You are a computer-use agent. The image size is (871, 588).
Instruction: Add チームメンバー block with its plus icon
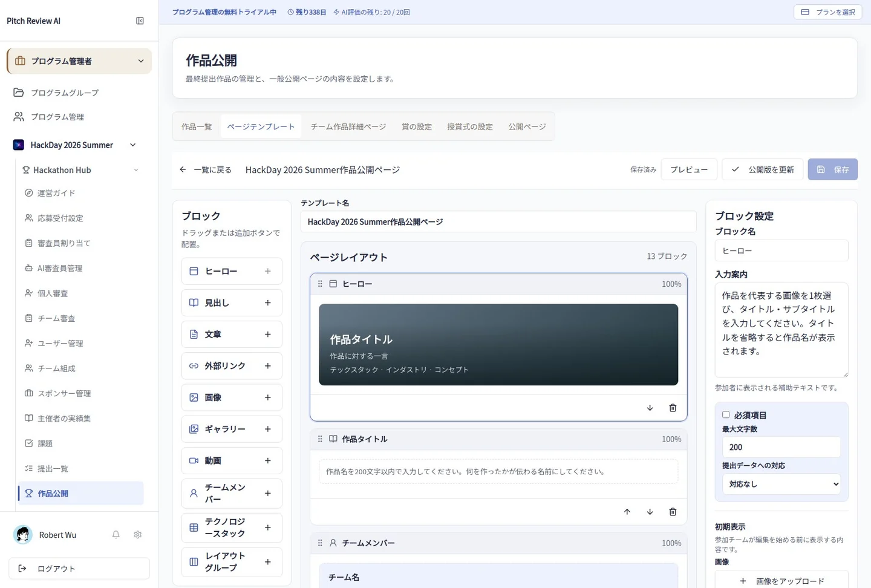[268, 494]
